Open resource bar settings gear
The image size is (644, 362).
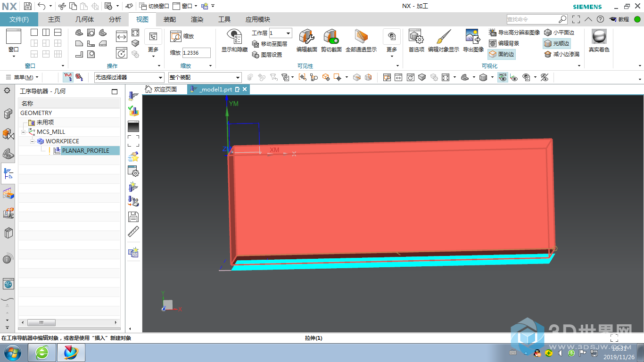click(7, 90)
